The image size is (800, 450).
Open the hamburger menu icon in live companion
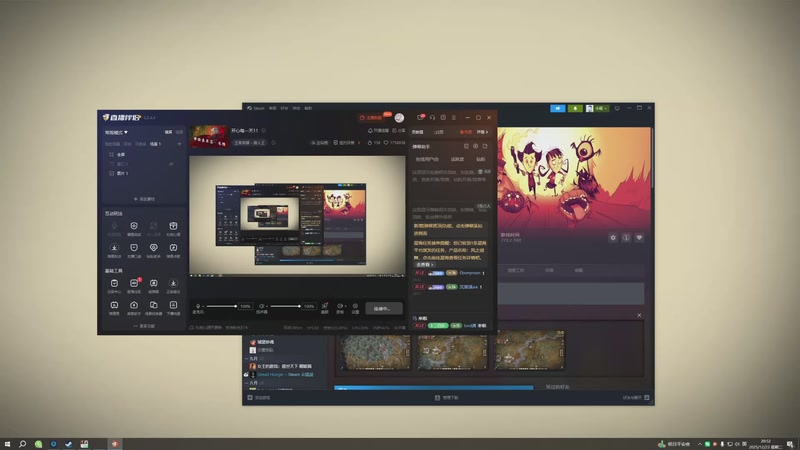454,117
